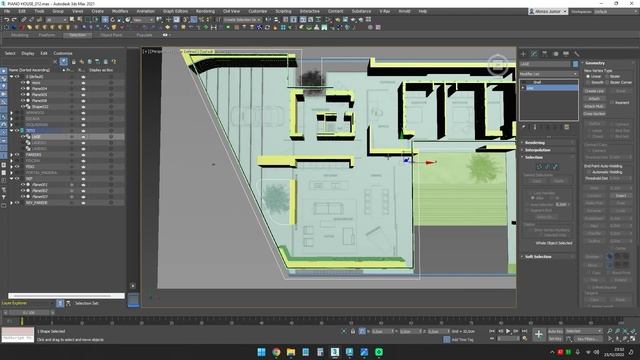640x360 pixels.
Task: Open 3ds Max from the Windows taskbar
Action: (335, 352)
